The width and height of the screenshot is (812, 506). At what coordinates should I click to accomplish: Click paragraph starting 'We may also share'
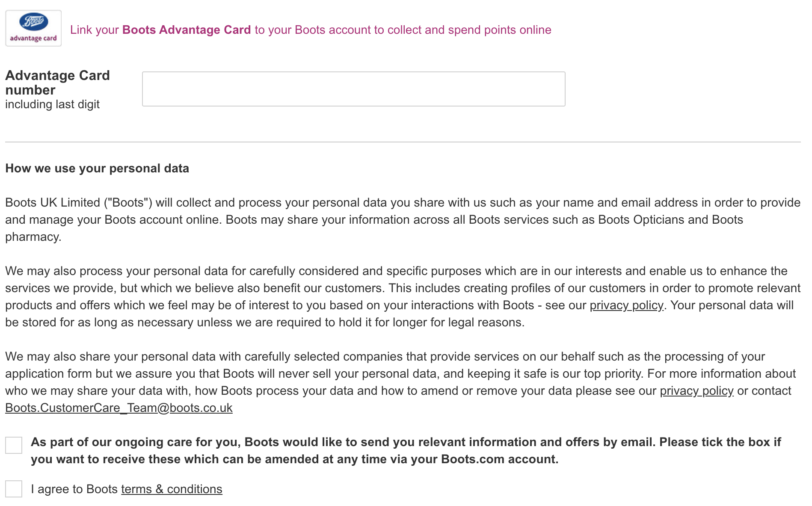coord(400,382)
